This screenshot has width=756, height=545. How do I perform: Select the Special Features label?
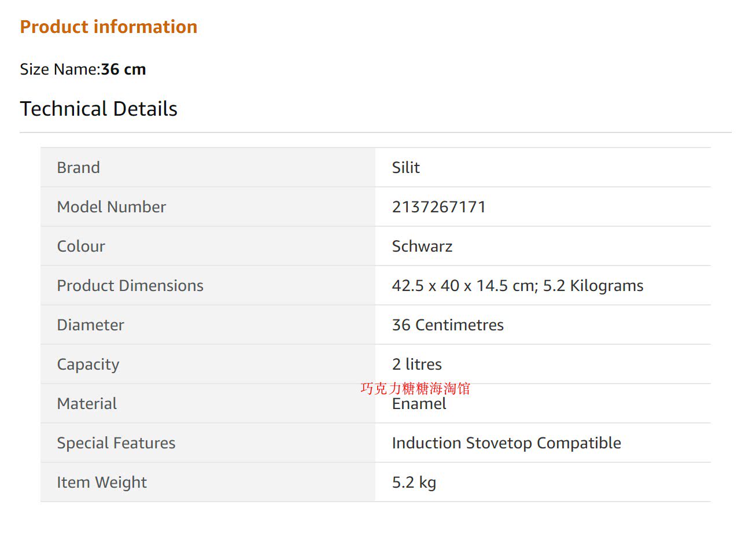tap(116, 443)
